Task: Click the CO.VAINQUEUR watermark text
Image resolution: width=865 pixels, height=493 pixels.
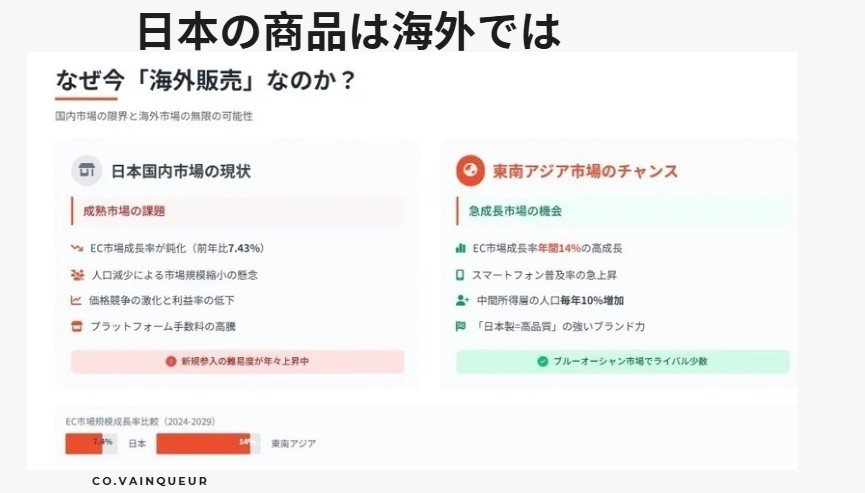Action: click(150, 481)
